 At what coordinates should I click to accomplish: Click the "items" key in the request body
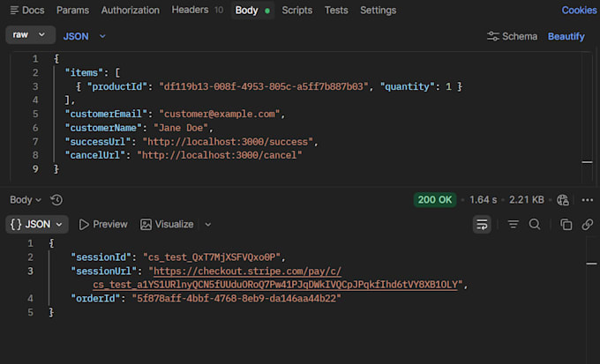84,73
